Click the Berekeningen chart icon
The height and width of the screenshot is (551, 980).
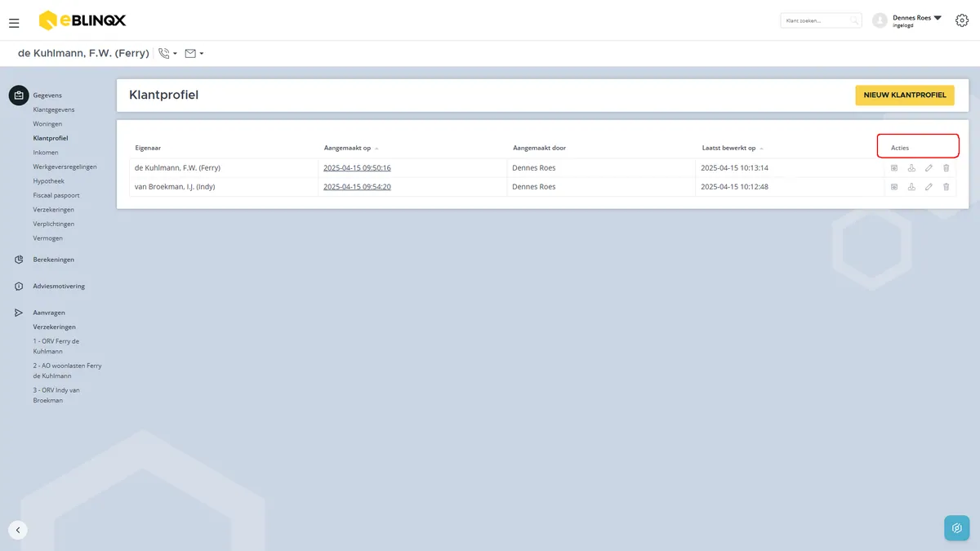[19, 260]
